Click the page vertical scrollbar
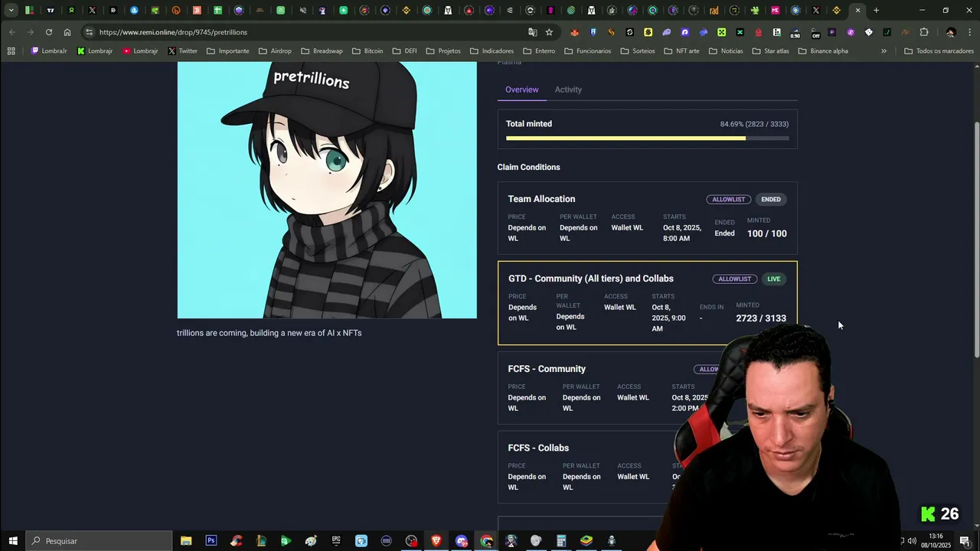This screenshot has width=980, height=551. point(975,239)
